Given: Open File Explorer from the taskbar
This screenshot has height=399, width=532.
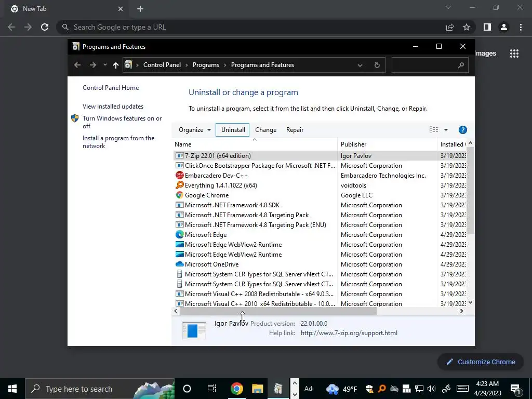Looking at the screenshot, I should (x=258, y=389).
